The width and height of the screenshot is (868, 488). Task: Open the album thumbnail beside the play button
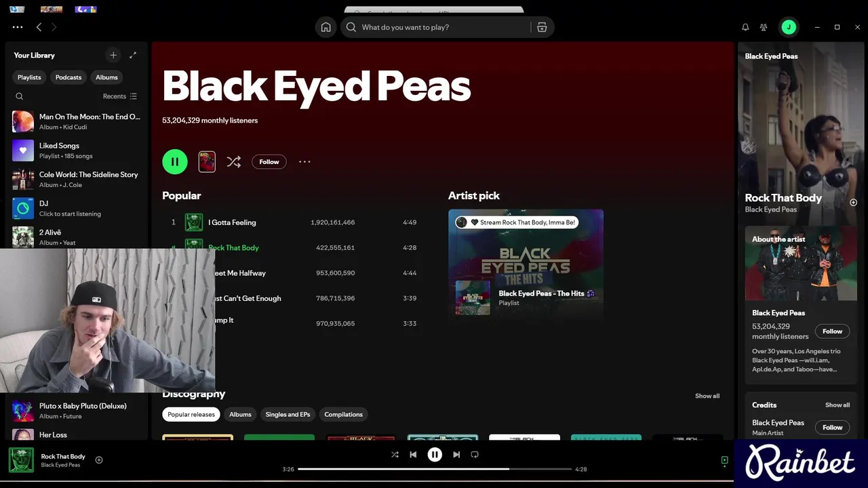pyautogui.click(x=207, y=161)
